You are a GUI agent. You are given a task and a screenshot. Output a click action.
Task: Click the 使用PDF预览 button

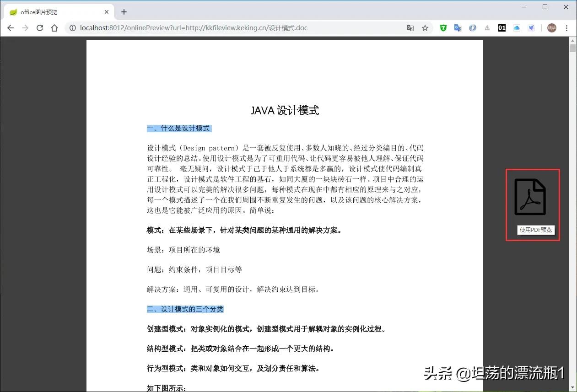pos(535,230)
